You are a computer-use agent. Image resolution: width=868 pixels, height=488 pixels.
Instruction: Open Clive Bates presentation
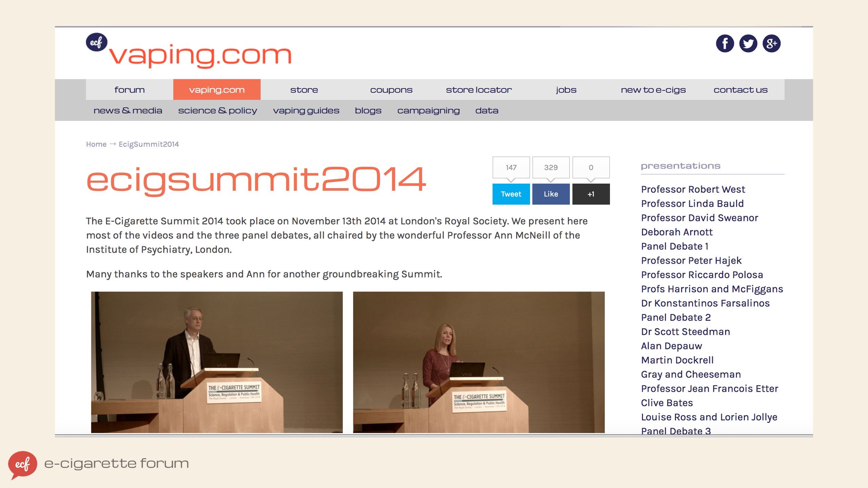pyautogui.click(x=667, y=403)
